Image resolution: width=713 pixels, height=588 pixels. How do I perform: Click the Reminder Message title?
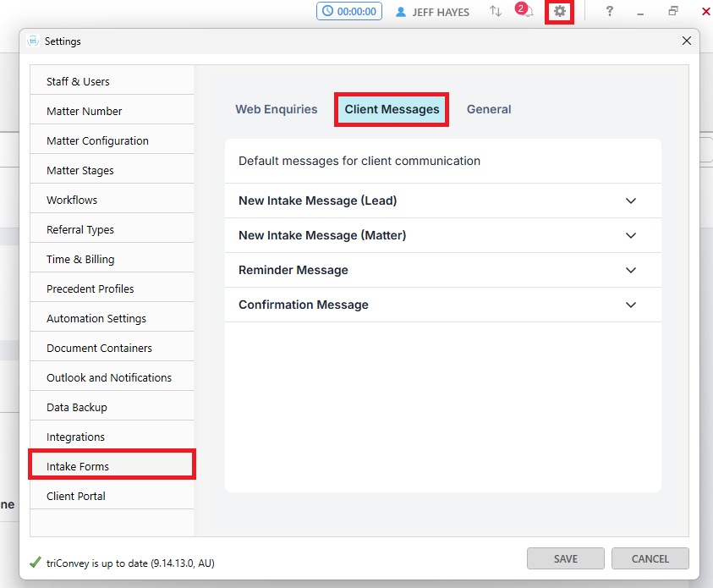[x=293, y=270]
